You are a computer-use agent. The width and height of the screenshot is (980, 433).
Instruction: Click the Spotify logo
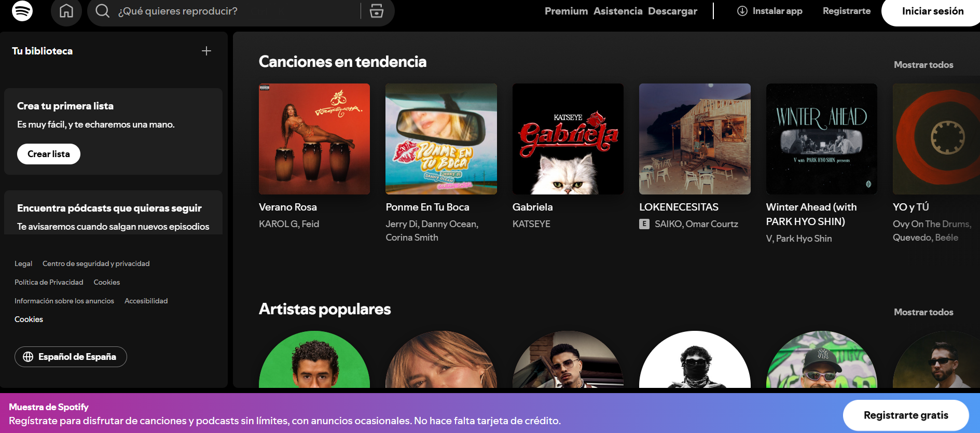click(22, 11)
